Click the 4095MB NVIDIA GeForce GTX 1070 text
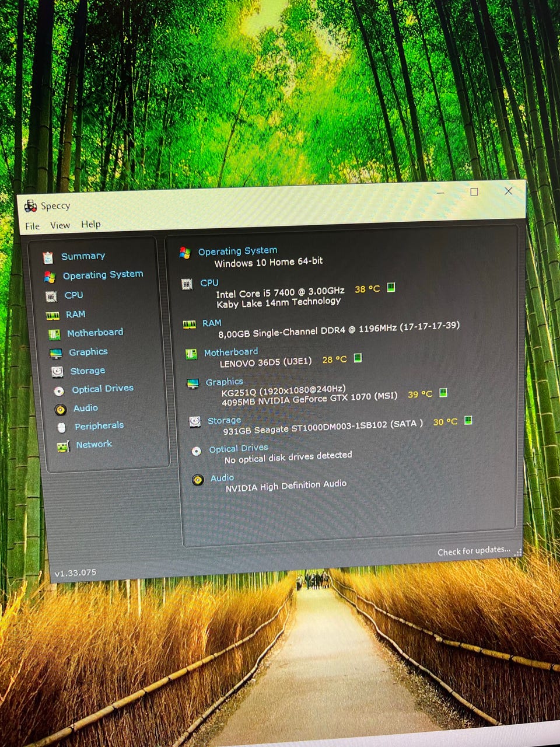Screen dimensions: 560x747 [309, 399]
